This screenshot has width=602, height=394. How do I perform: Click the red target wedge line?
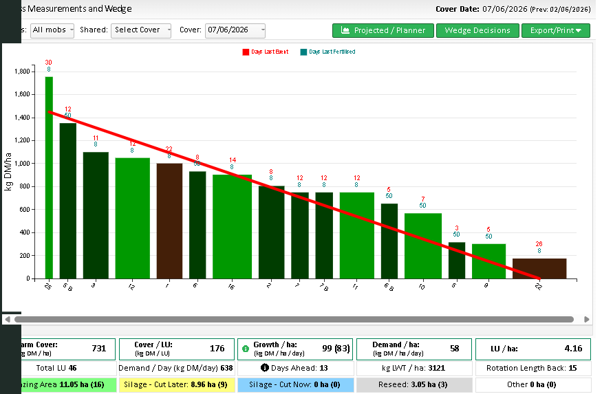coord(294,195)
